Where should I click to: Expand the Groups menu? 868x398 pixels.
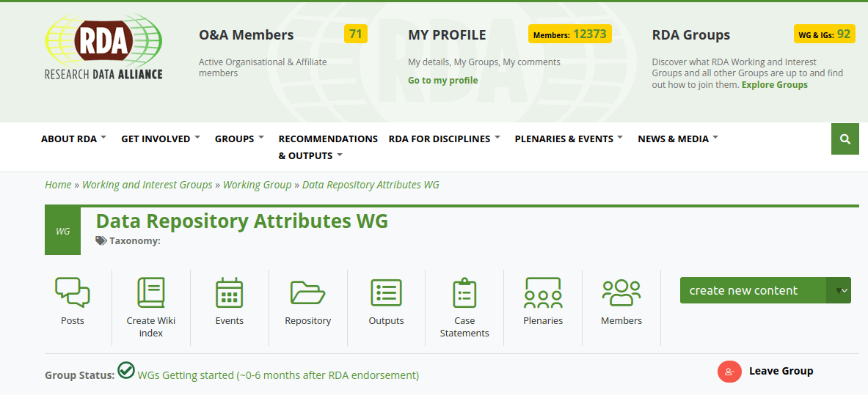click(x=240, y=139)
